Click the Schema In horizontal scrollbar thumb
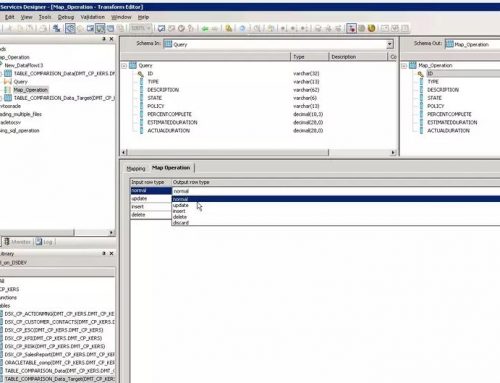 (x=228, y=152)
